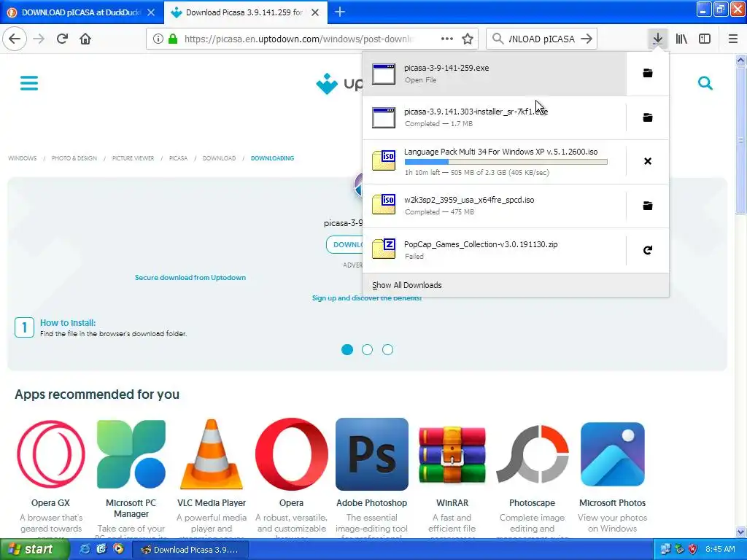Open containing folder for w2k3sp2 iso
747x560 pixels.
click(x=648, y=206)
